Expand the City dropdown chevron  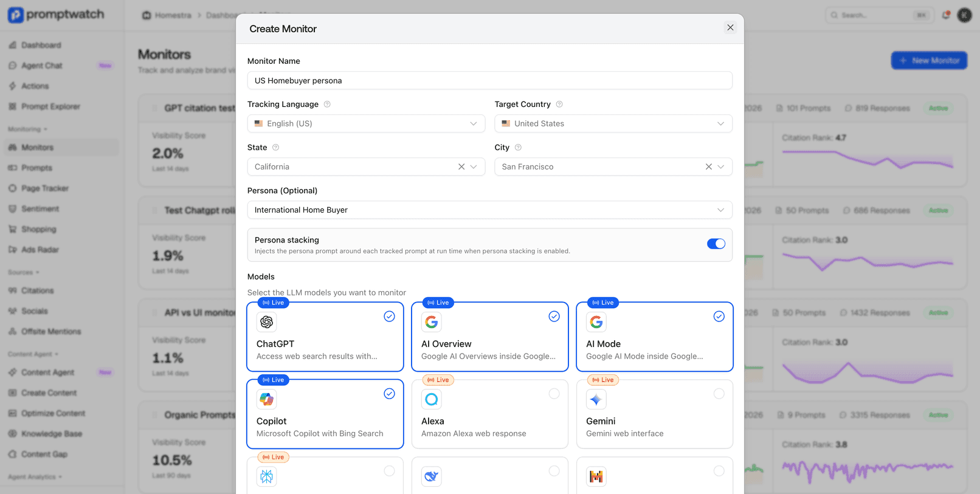721,166
